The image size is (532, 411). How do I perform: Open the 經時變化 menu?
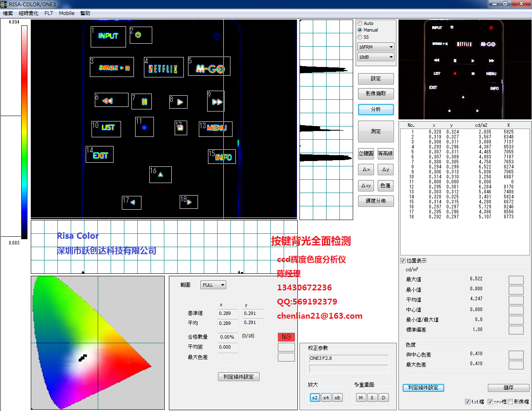point(28,13)
